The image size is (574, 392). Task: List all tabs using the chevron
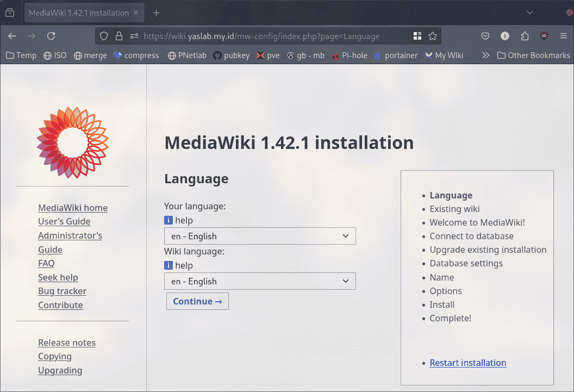pyautogui.click(x=530, y=13)
